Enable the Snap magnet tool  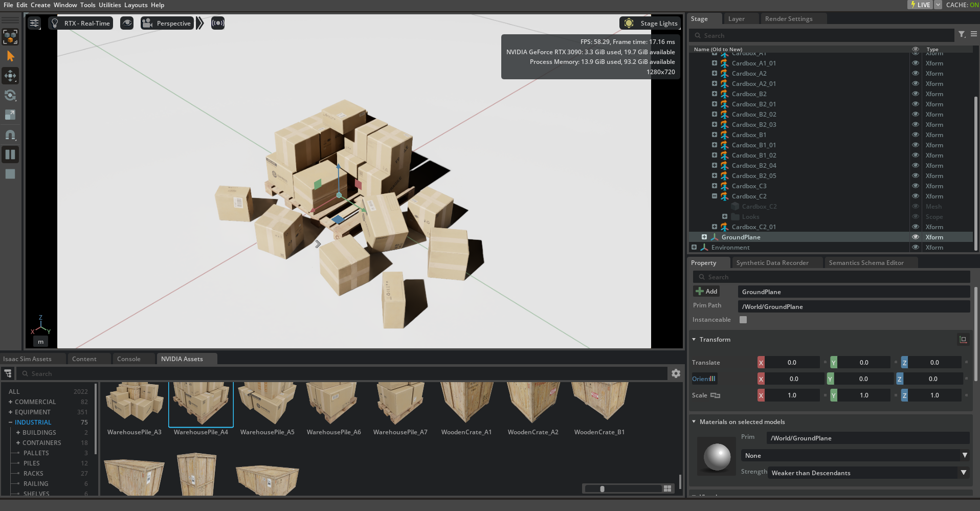point(10,135)
